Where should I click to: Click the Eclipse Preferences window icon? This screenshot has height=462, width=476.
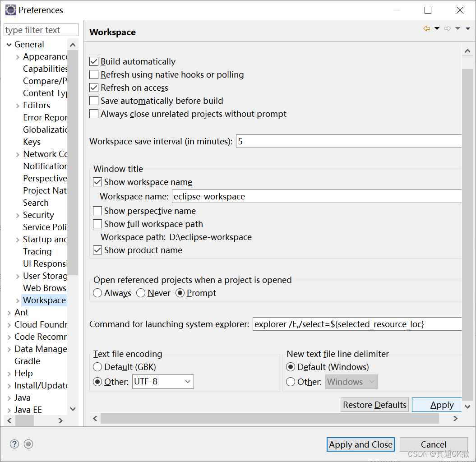(11, 10)
